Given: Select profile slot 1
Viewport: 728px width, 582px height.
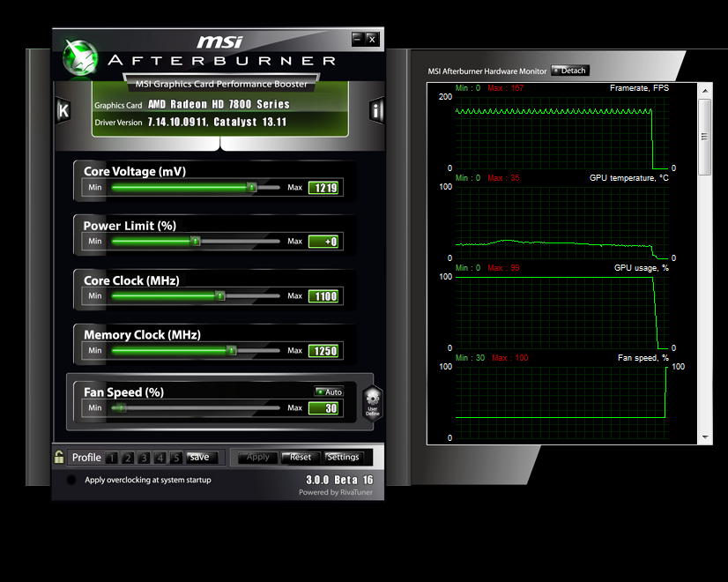Looking at the screenshot, I should 111,458.
